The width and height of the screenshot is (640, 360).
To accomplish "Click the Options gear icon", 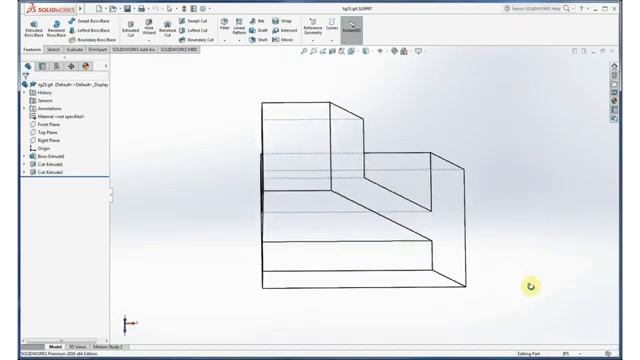I will (203, 8).
